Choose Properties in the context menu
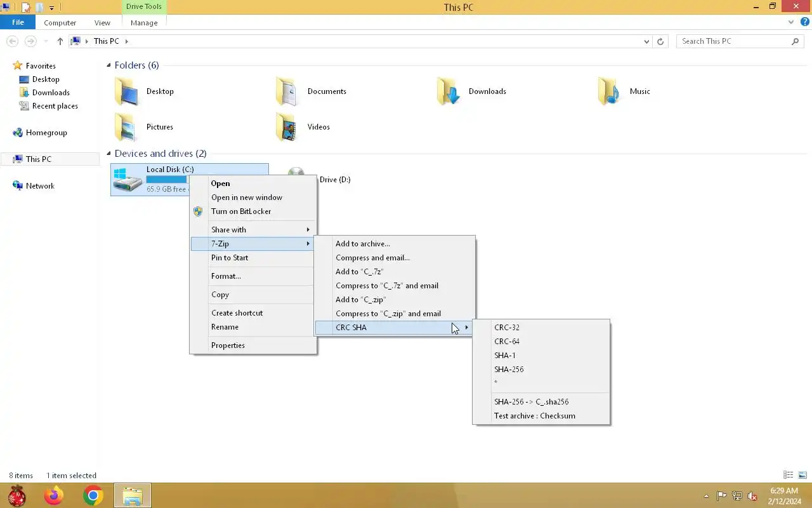Screen dimensions: 812x508 (x=253, y=345)
